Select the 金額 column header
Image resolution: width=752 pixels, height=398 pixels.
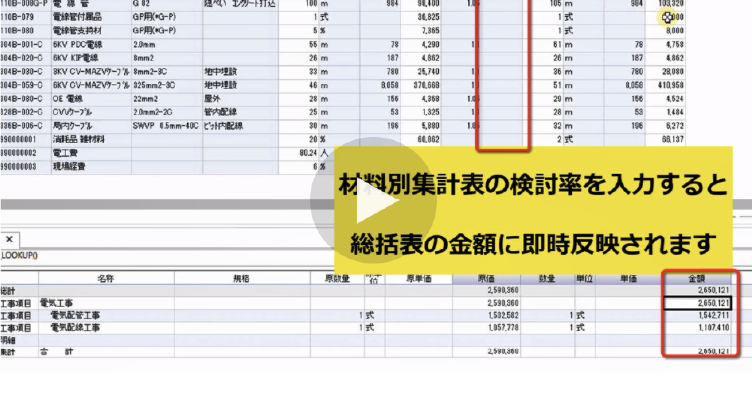[x=697, y=279]
